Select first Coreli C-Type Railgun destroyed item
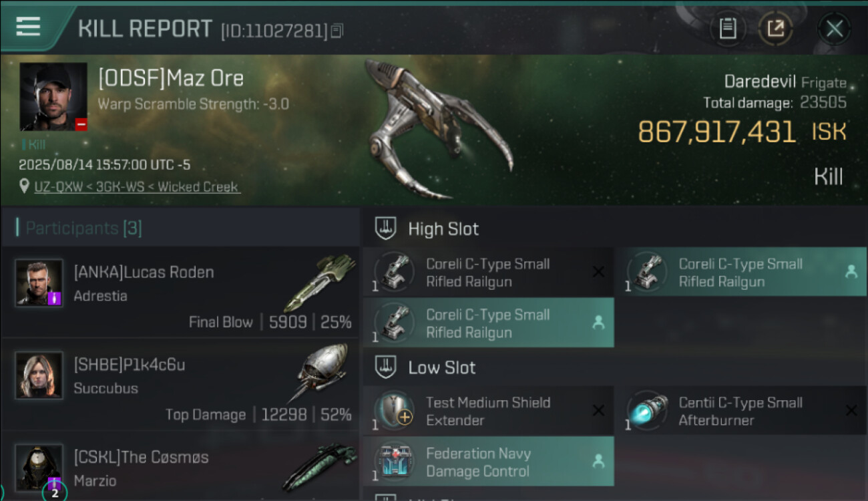The height and width of the screenshot is (501, 868). coord(488,273)
